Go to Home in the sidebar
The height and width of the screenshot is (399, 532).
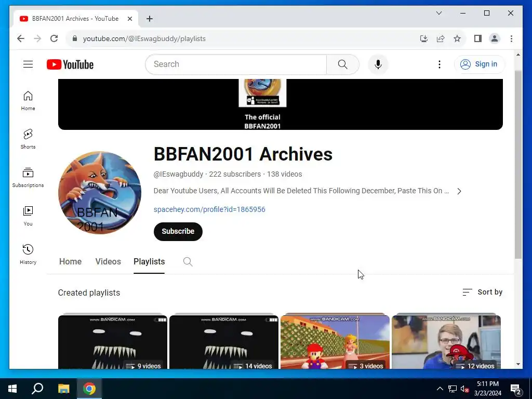click(x=28, y=101)
